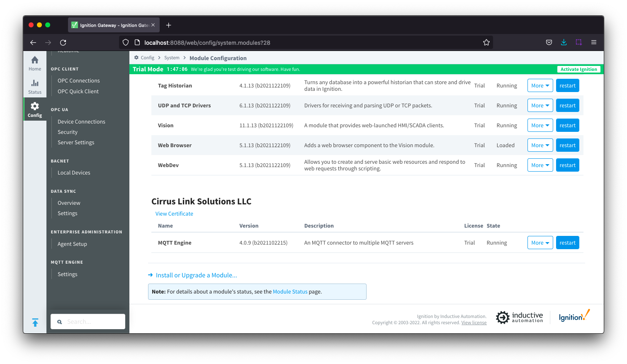Click the Trial Mode timer text

point(177,69)
